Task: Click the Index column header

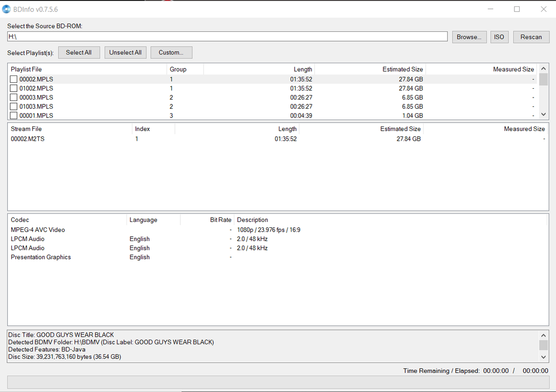Action: point(153,129)
